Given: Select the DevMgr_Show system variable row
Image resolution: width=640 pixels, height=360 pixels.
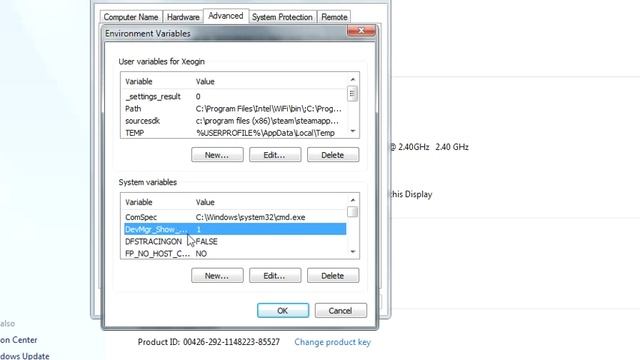Looking at the screenshot, I should [234, 229].
